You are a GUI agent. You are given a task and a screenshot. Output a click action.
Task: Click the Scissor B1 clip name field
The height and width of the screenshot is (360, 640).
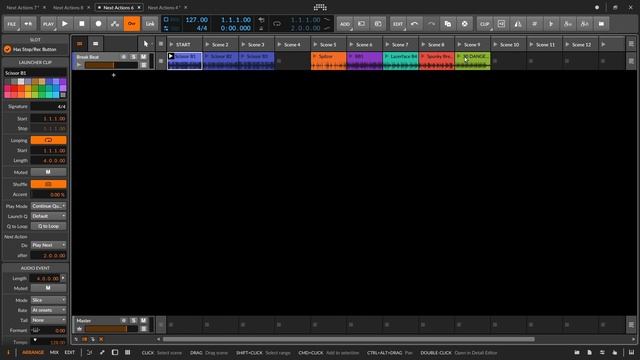(35, 73)
